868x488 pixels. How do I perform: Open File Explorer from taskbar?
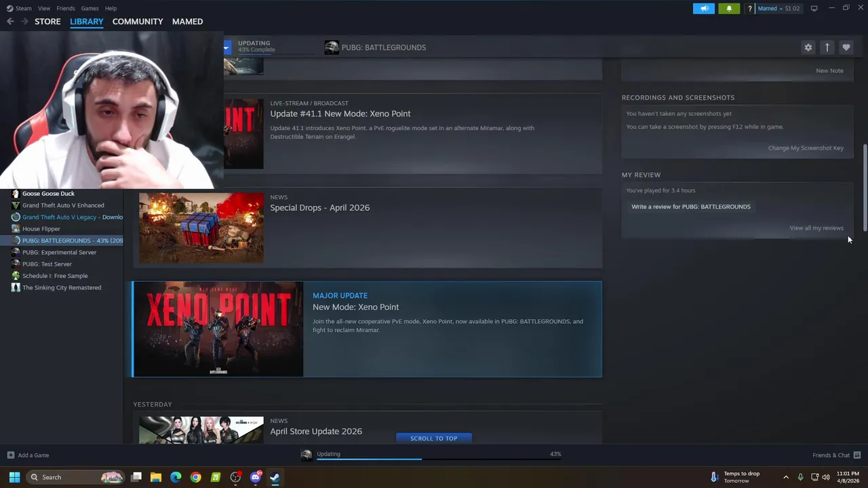tap(155, 477)
